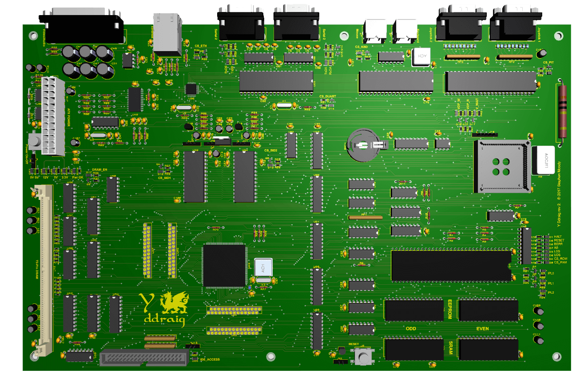The height and width of the screenshot is (382, 588).
Task: Click the CS_RAM LED label
Action: [x=561, y=263]
